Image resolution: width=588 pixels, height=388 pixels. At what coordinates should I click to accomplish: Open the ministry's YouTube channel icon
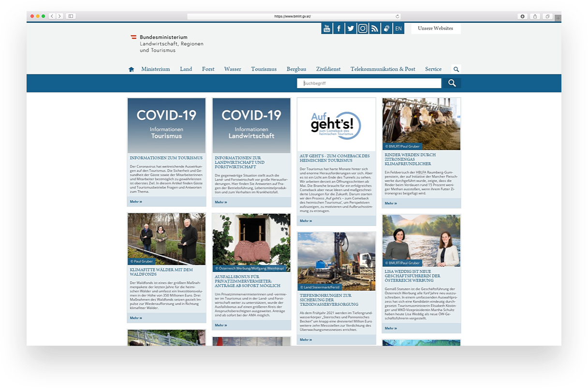(x=327, y=29)
